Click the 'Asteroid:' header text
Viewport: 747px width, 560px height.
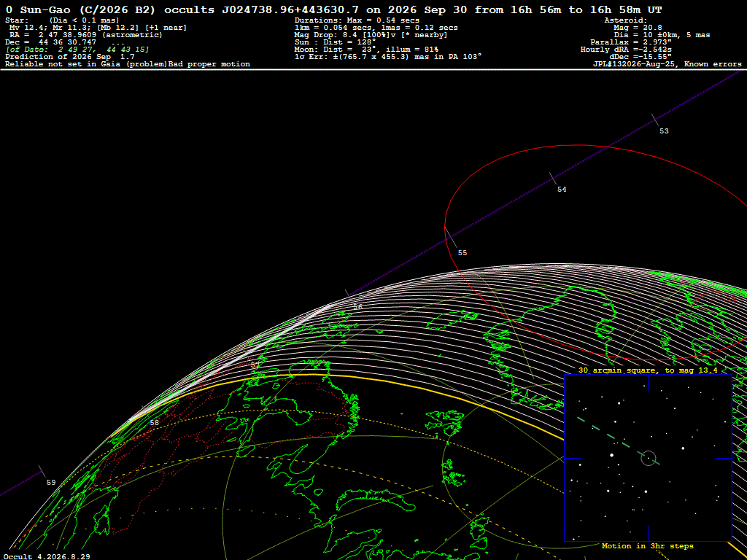click(x=625, y=20)
